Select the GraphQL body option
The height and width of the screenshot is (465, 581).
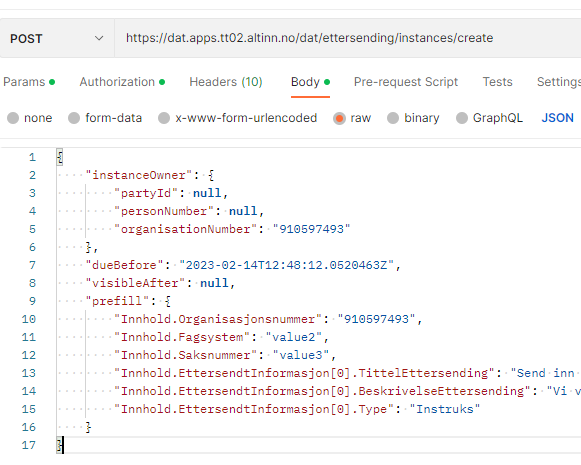pyautogui.click(x=462, y=118)
